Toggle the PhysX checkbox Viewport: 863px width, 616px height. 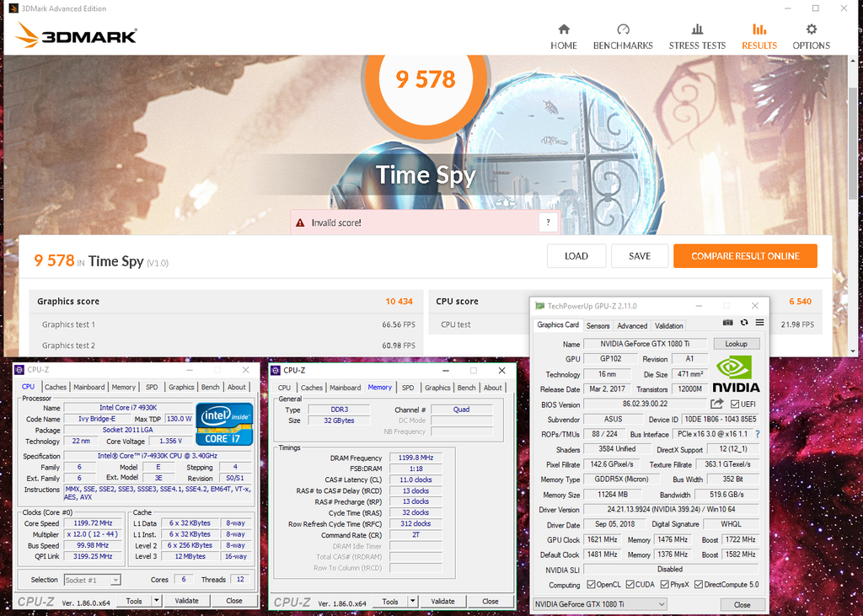point(664,585)
